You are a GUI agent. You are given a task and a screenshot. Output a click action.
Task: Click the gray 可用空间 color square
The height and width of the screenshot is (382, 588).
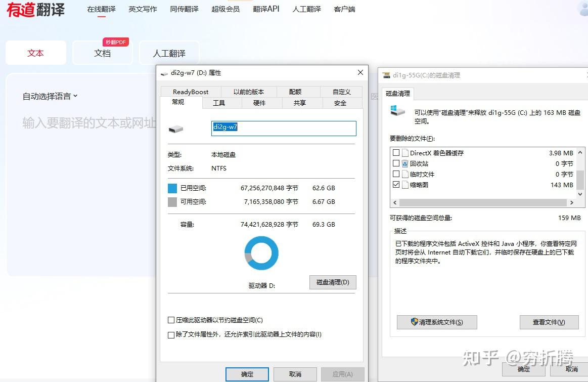172,202
